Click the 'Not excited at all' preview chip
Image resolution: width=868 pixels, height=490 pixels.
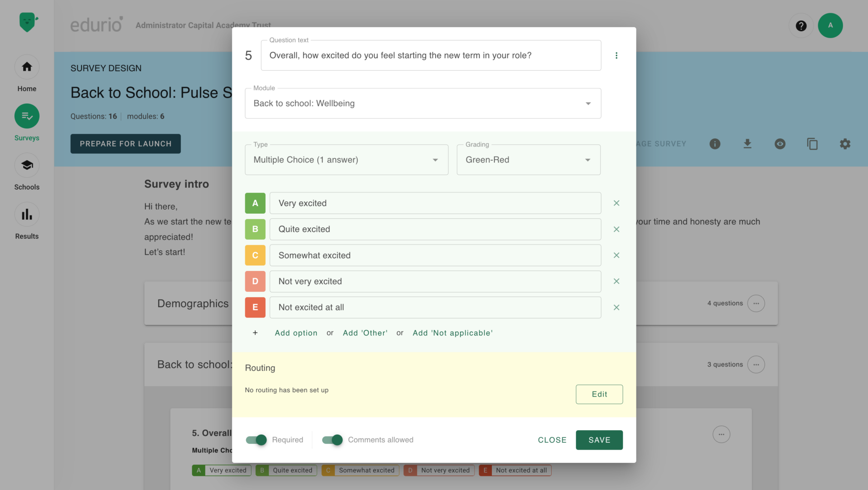tap(515, 470)
